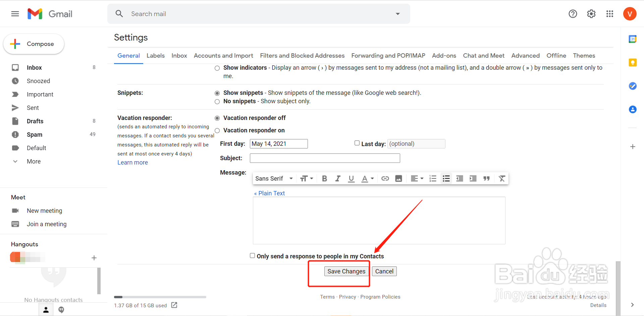
Task: Check 'Only send a response to people in my Contacts'
Action: tap(252, 255)
